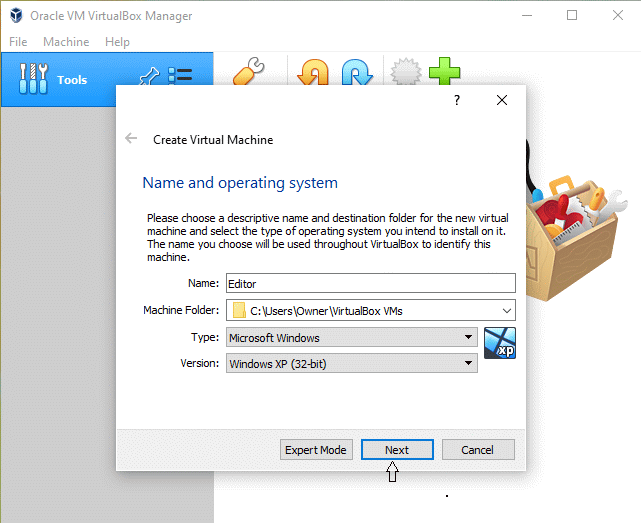The height and width of the screenshot is (523, 641).
Task: Click the pin icon beside Tools
Action: [x=146, y=77]
